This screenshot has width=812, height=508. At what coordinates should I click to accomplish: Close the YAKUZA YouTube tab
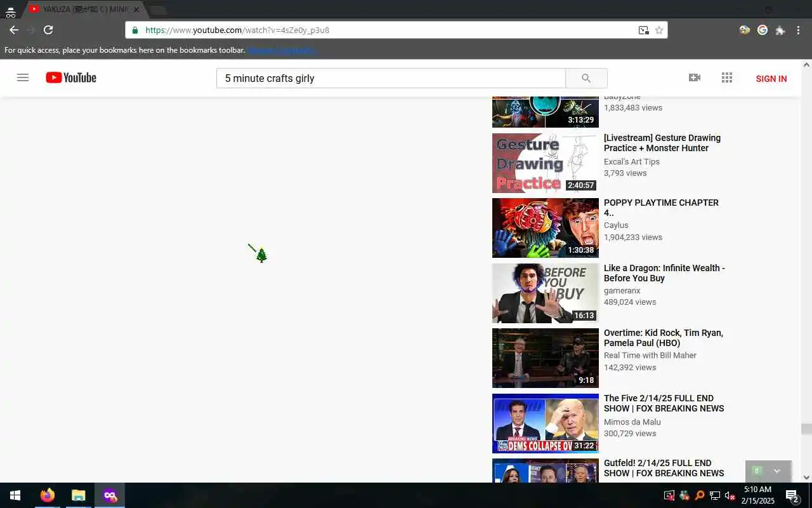[136, 10]
